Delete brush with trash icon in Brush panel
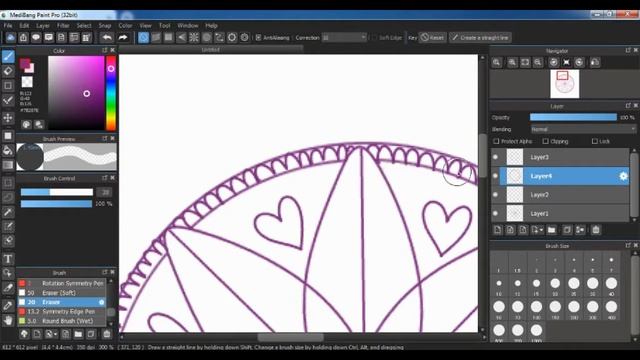 click(107, 334)
